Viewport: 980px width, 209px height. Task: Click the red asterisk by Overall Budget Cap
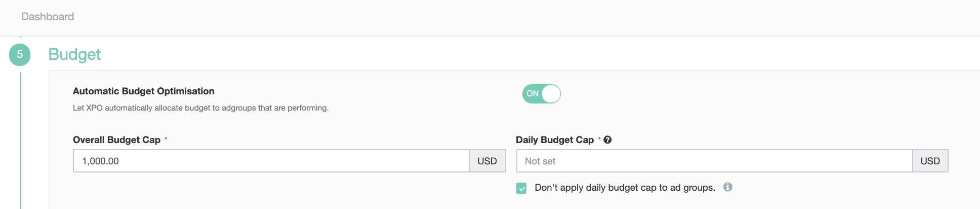166,138
